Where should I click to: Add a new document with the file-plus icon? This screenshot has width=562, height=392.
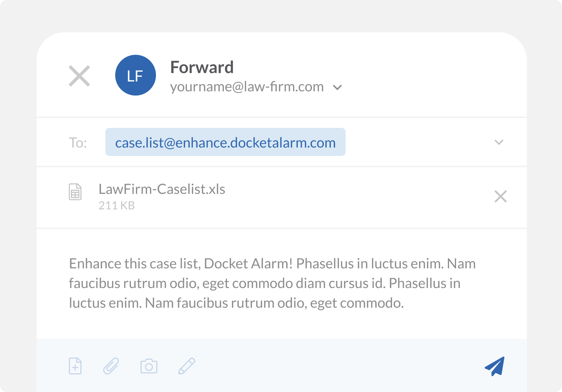coord(75,366)
